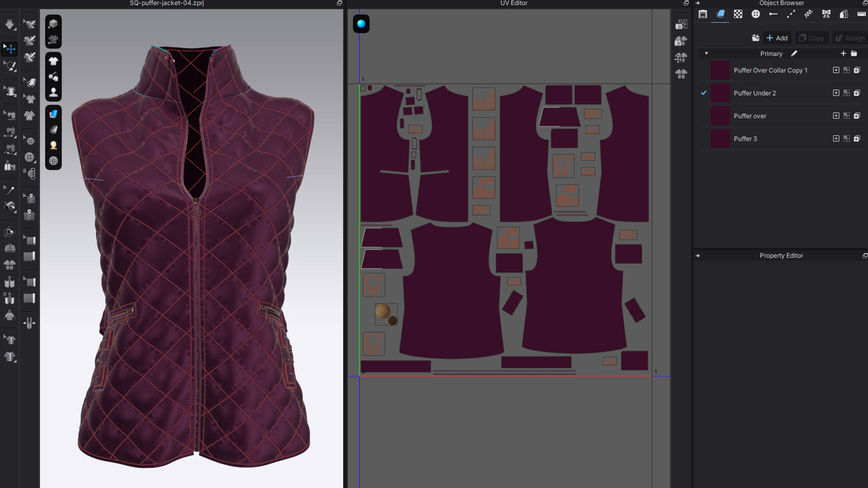
Task: Select the Button tool in 3D toolbar
Action: pos(29,157)
